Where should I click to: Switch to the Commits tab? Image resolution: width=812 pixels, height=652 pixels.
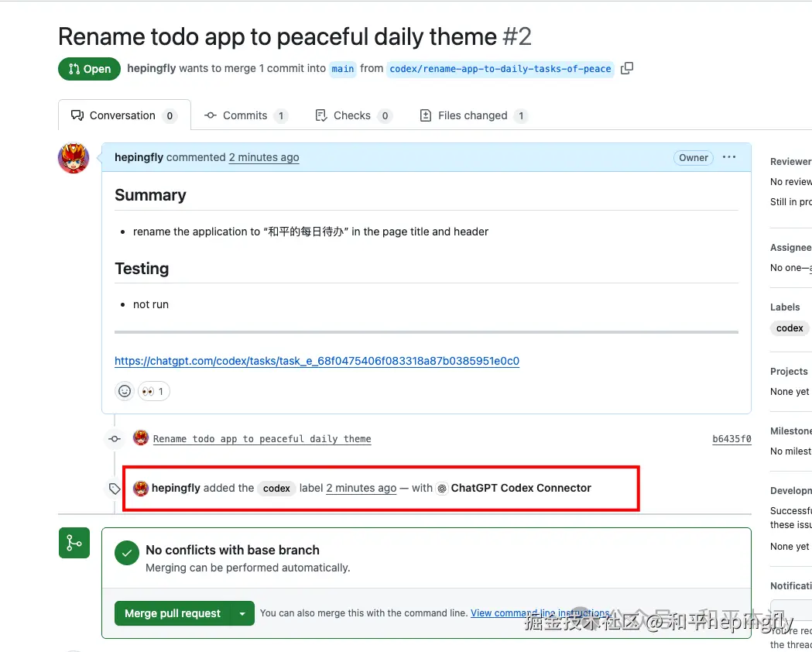tap(245, 115)
